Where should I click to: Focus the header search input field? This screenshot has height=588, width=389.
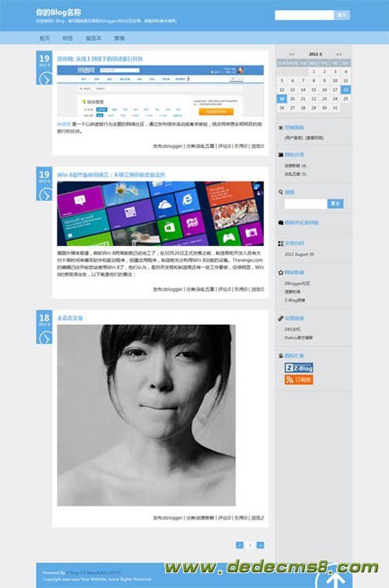[304, 15]
